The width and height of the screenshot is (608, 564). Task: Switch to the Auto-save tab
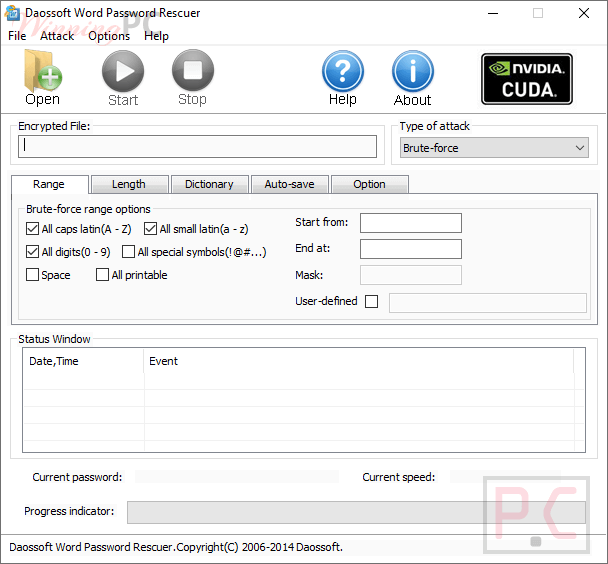290,184
